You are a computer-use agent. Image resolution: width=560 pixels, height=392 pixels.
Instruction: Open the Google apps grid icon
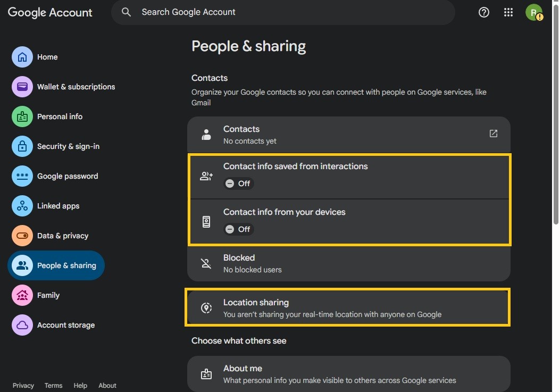pos(508,13)
